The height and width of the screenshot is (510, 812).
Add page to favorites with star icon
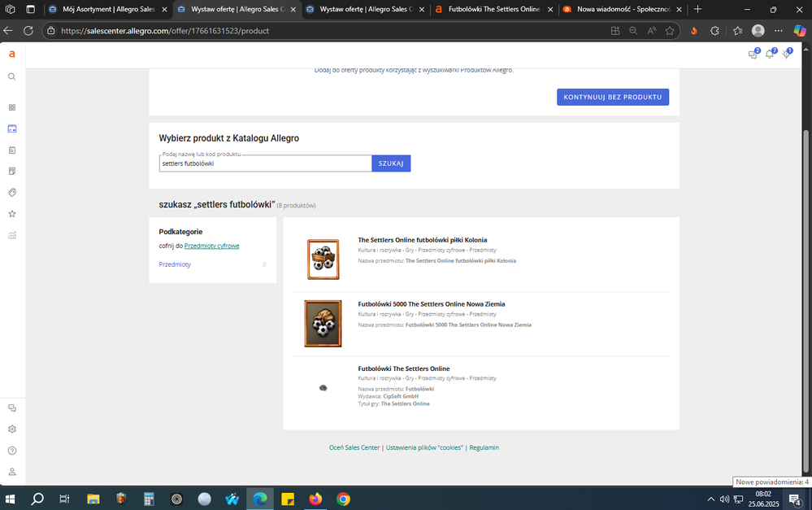pyautogui.click(x=670, y=31)
